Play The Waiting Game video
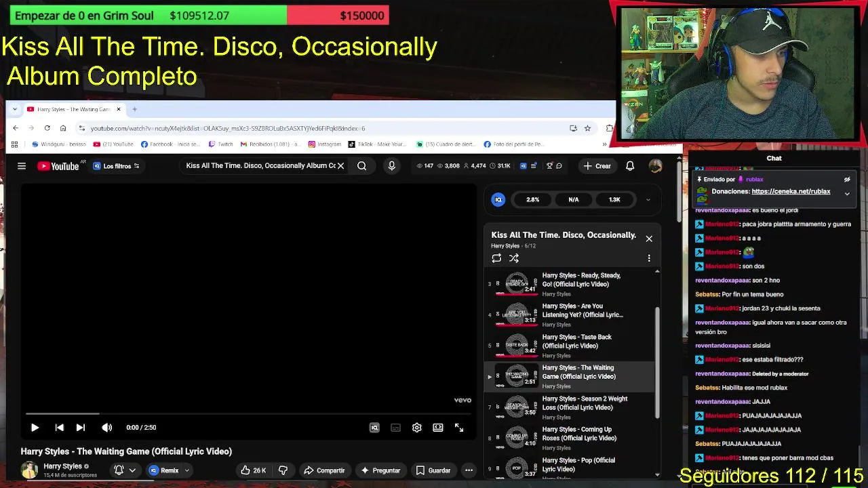This screenshot has width=868, height=488. pyautogui.click(x=35, y=428)
